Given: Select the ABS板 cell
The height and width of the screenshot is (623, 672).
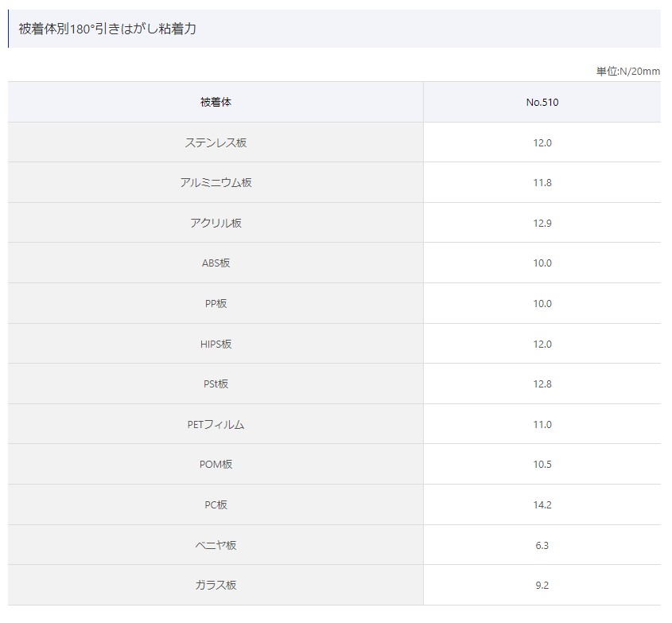Looking at the screenshot, I should (216, 263).
